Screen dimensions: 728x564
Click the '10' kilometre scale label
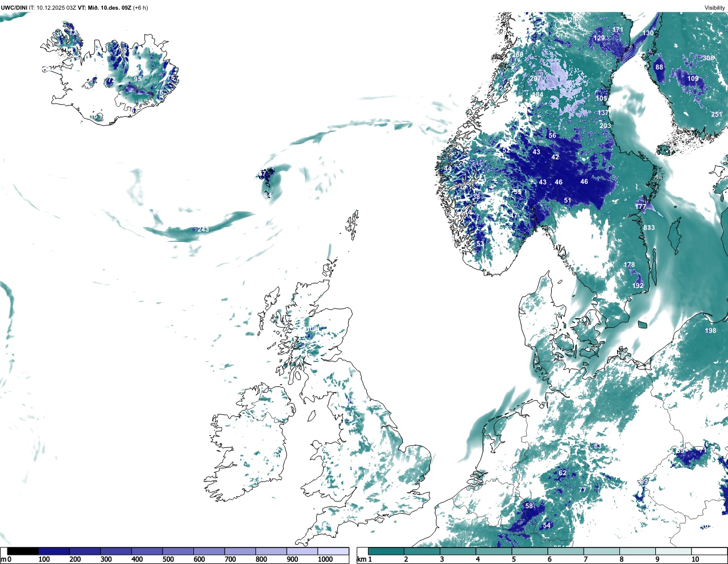point(695,559)
